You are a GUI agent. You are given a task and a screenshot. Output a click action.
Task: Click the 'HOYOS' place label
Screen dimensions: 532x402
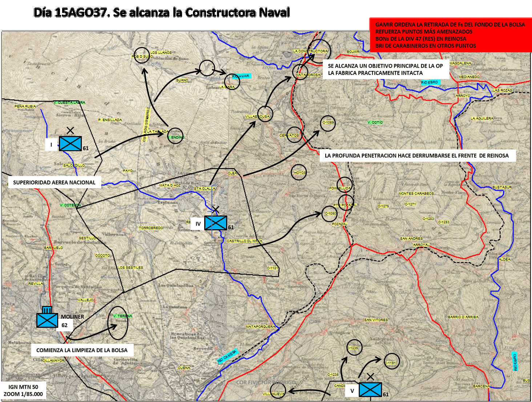pos(300,173)
